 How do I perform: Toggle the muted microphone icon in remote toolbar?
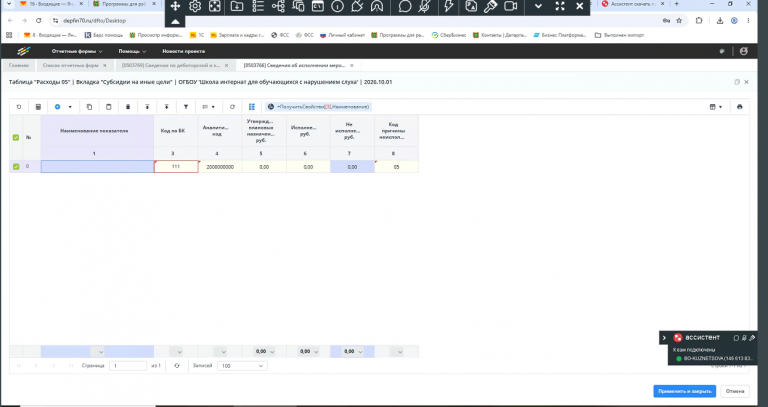point(425,6)
